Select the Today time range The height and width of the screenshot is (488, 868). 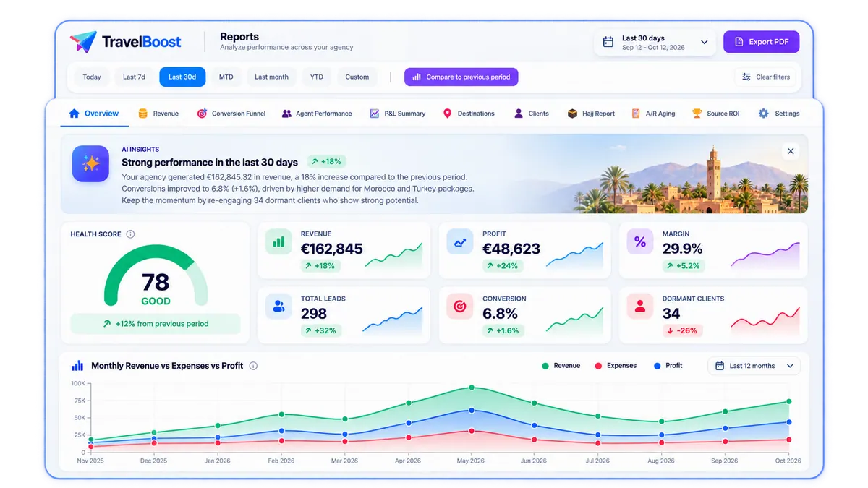[x=92, y=77]
